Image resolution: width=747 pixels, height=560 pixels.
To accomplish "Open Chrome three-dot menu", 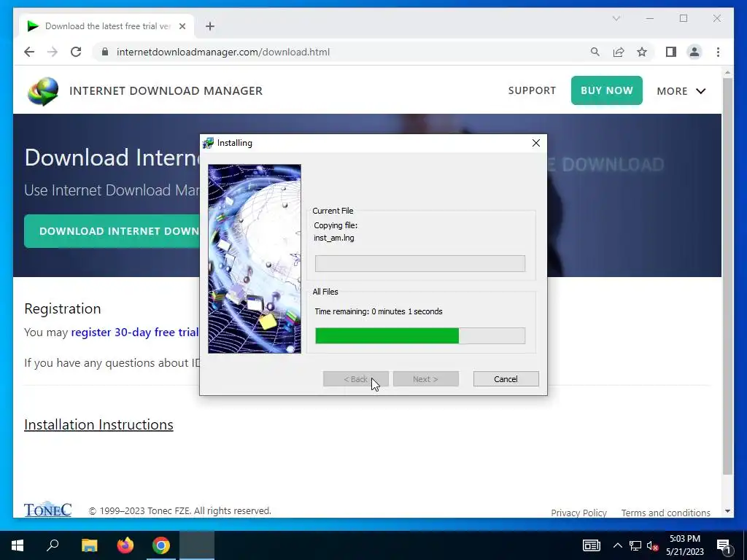I will pyautogui.click(x=718, y=52).
